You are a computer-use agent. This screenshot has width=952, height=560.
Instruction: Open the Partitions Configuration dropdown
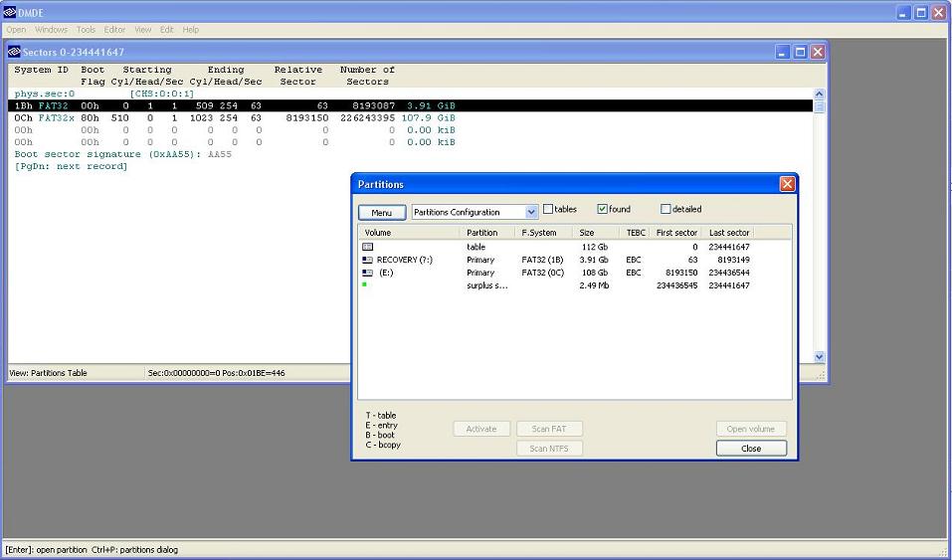531,212
